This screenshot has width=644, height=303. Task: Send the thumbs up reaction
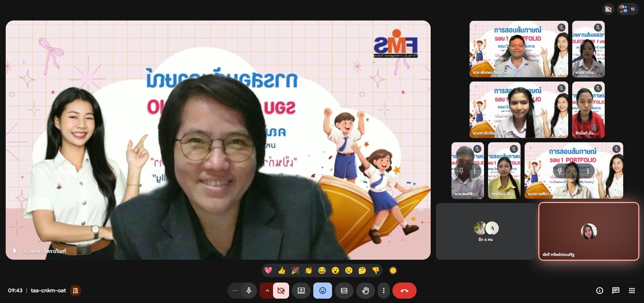point(282,270)
